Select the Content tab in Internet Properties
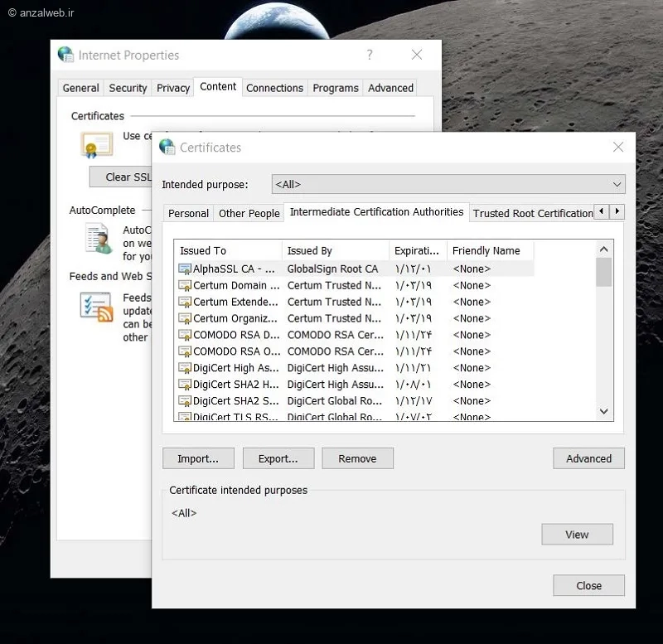This screenshot has height=644, width=663. coord(218,87)
